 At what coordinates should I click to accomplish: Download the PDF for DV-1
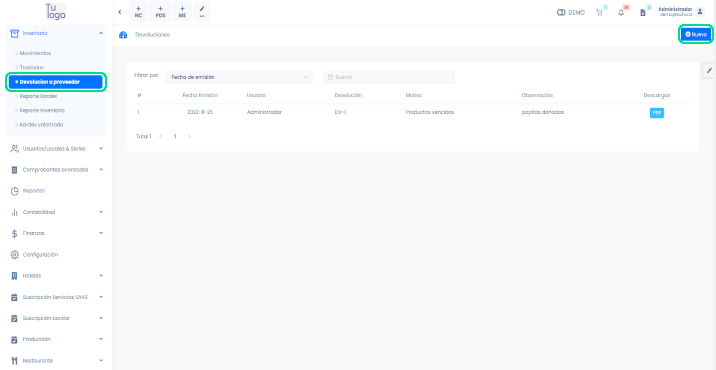[657, 113]
